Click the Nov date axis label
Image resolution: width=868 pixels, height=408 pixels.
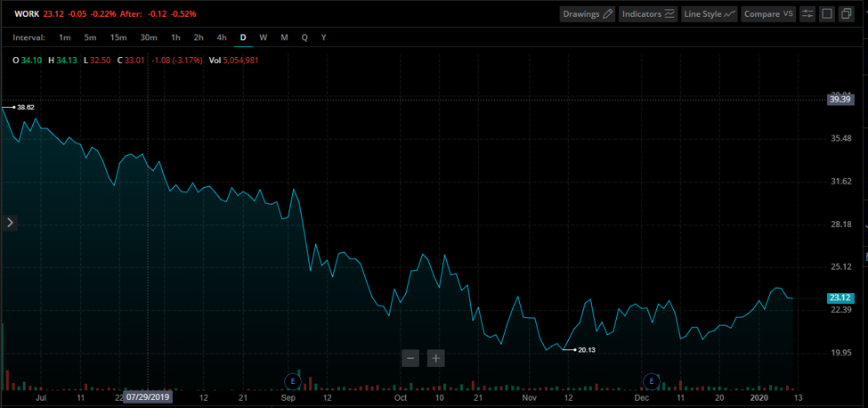pos(530,397)
